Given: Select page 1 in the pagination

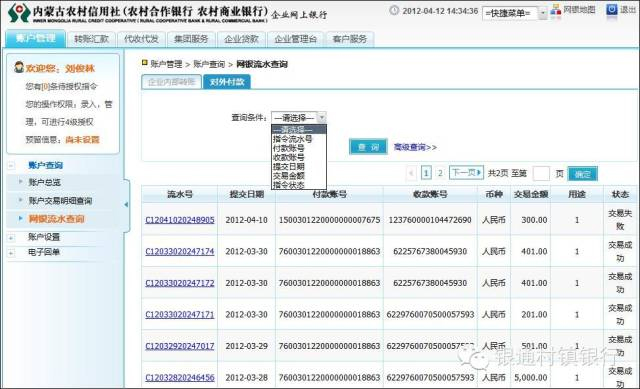Looking at the screenshot, I should tap(426, 173).
